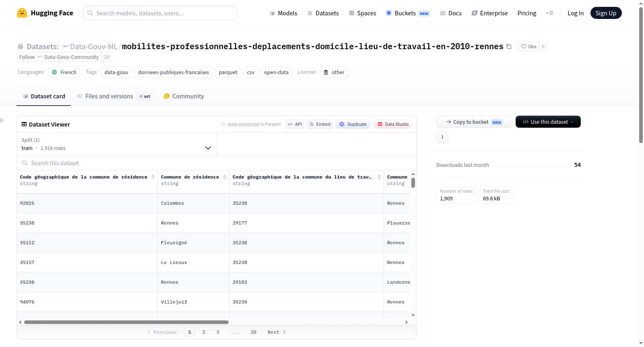The height and width of the screenshot is (347, 644).
Task: Click the table scroll-down arrow
Action: click(413, 315)
